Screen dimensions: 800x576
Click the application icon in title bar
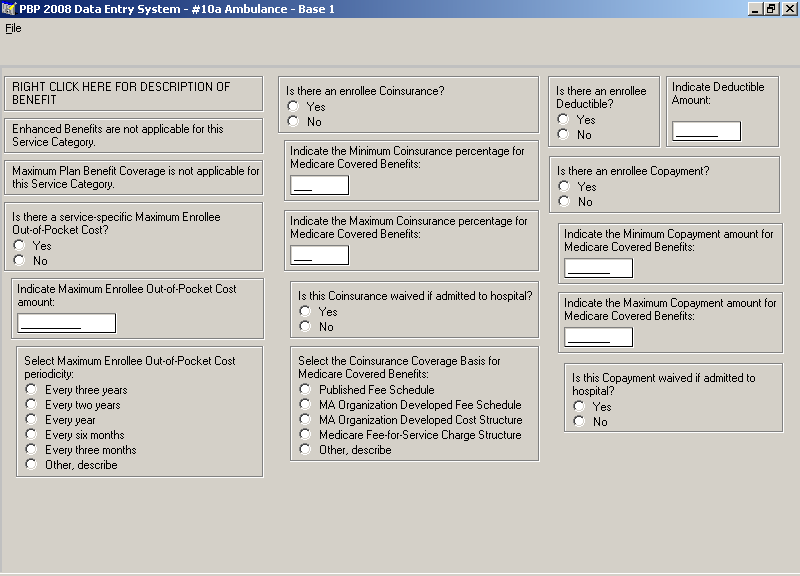click(x=8, y=9)
